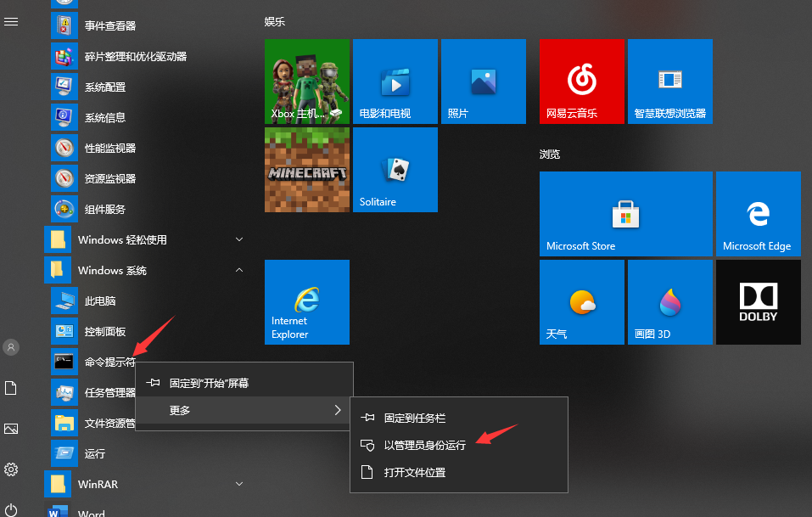812x517 pixels.
Task: Open the Minecraft tile
Action: pyautogui.click(x=307, y=170)
